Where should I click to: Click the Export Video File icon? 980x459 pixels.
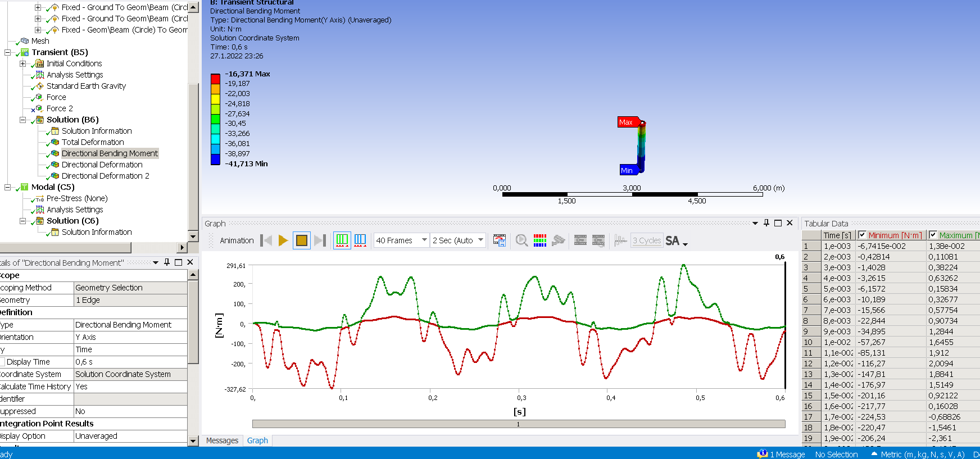click(499, 240)
